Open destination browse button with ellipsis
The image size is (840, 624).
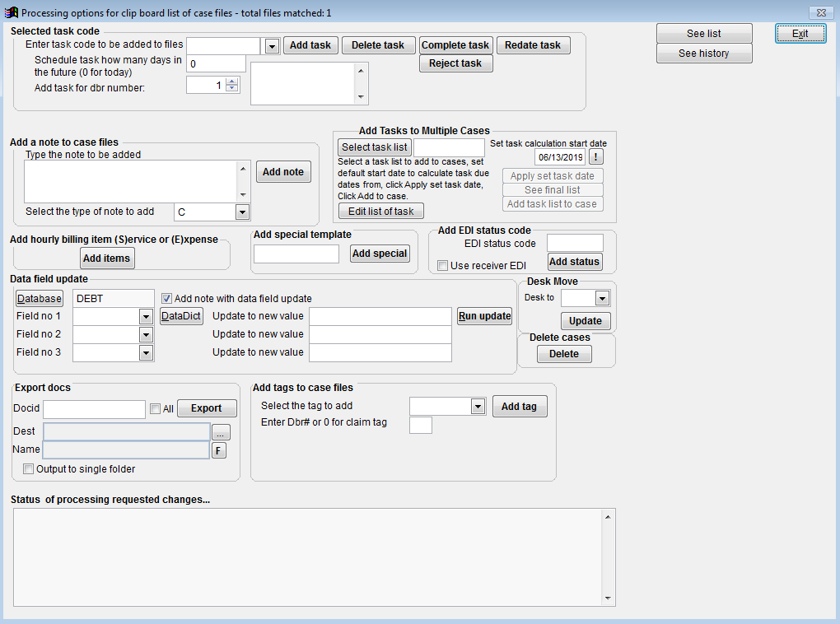click(x=221, y=431)
